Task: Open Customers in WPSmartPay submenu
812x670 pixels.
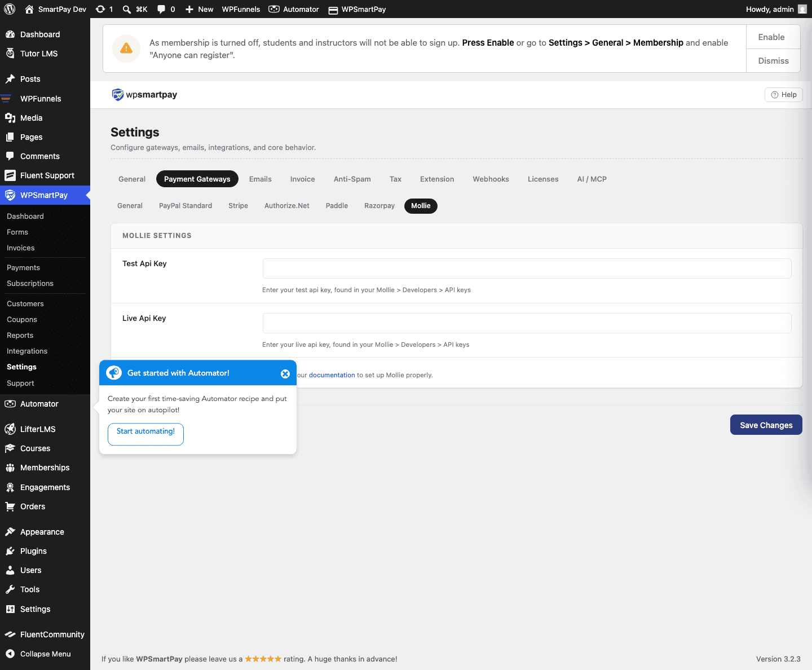Action: (x=25, y=304)
